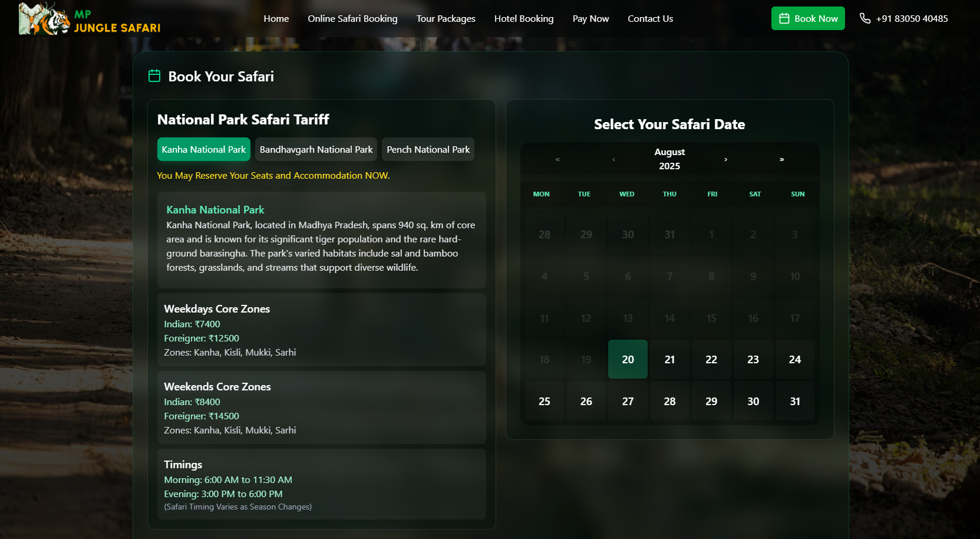Select the Kanha National Park tab
980x539 pixels.
click(203, 150)
